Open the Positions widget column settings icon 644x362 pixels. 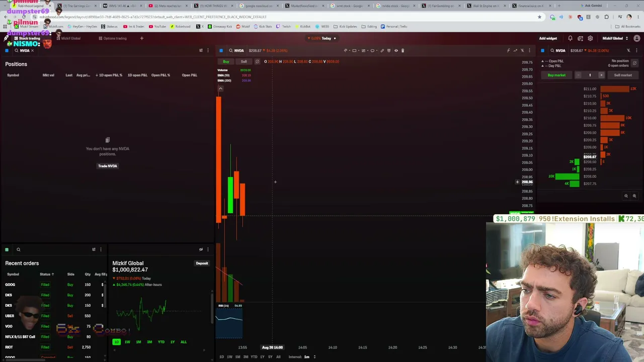click(x=201, y=50)
